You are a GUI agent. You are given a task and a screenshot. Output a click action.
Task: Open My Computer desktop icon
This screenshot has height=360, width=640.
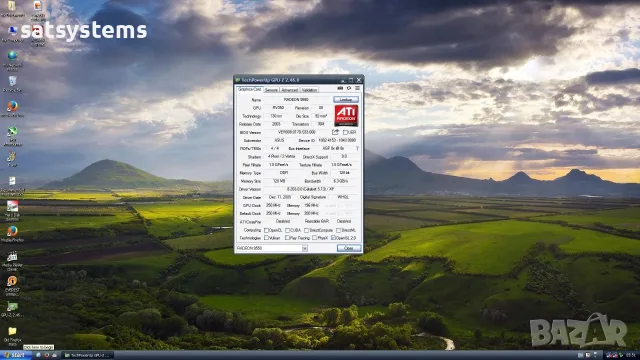point(12,33)
